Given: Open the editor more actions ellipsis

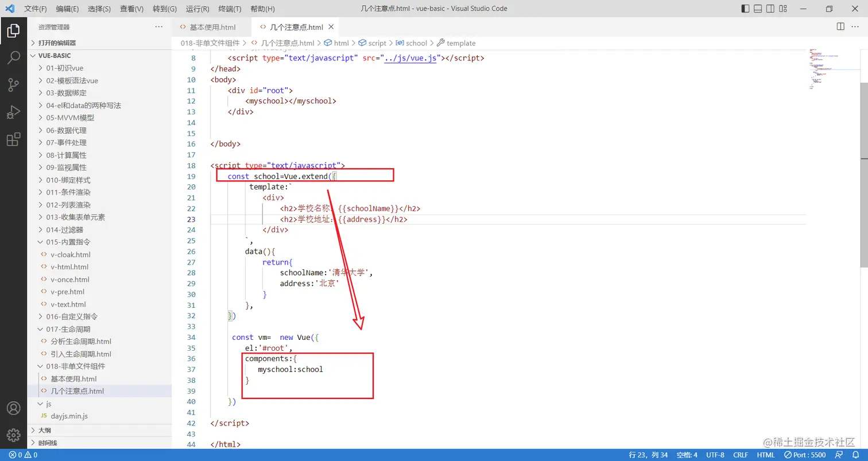Looking at the screenshot, I should pos(856,27).
